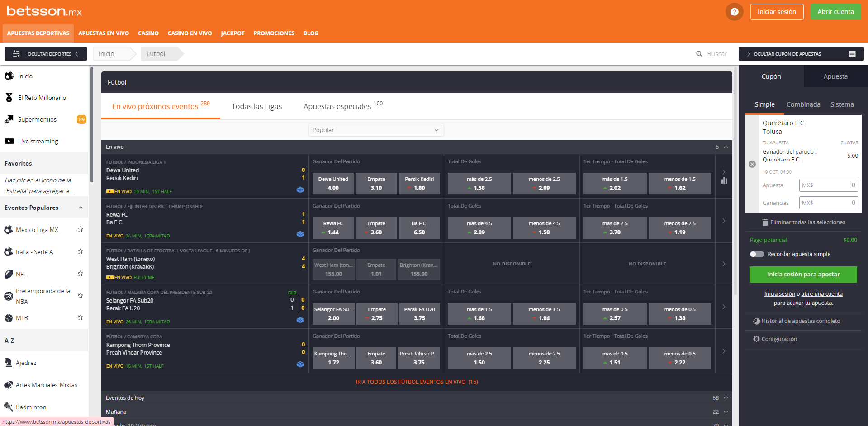Select Rewa FC 1.44 odds
Screen dimensions: 868x426
(333, 228)
